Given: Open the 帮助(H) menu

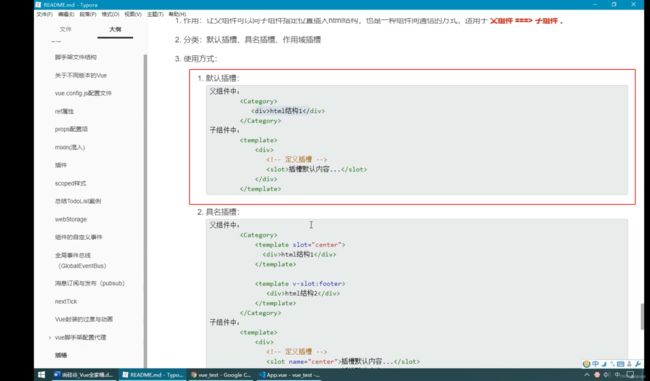Looking at the screenshot, I should (x=177, y=14).
